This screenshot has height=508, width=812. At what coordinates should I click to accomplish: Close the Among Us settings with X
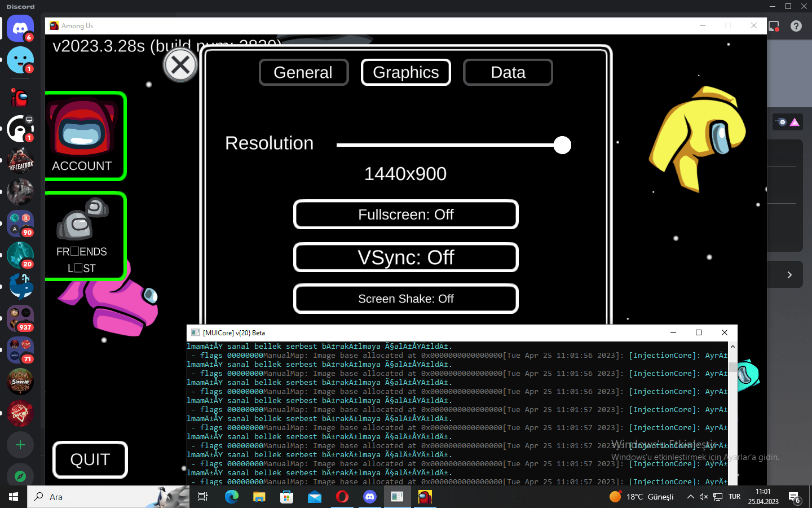point(180,65)
